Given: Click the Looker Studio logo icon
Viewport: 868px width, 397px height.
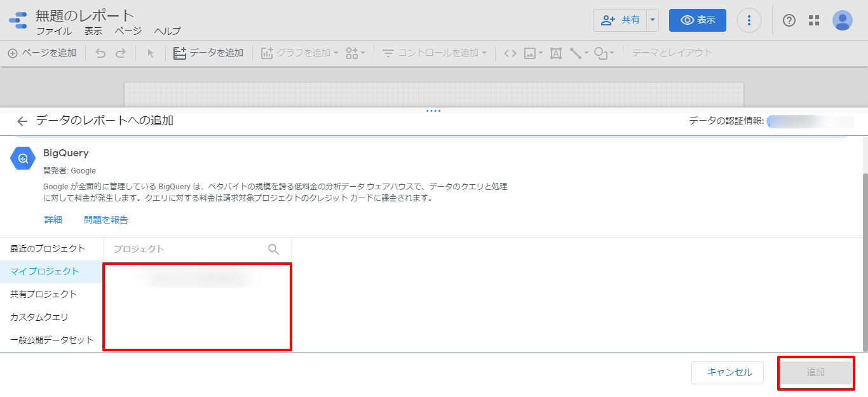Looking at the screenshot, I should pos(18,20).
